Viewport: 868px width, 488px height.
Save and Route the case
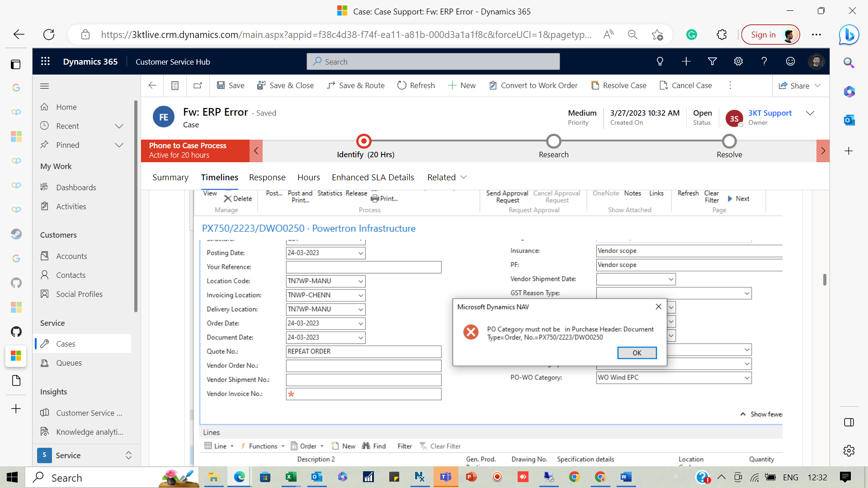pyautogui.click(x=356, y=85)
